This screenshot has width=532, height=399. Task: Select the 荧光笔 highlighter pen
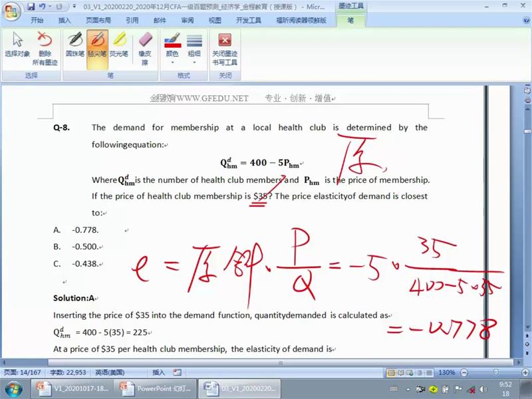pos(119,45)
